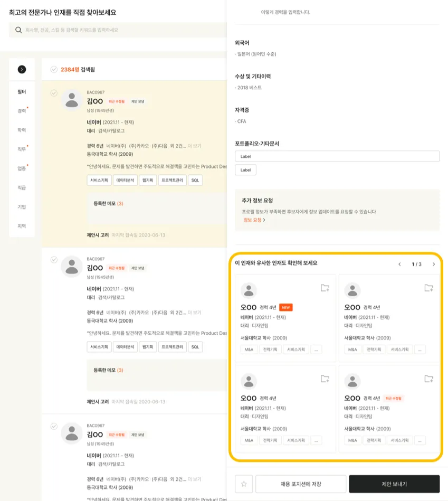The image size is (448, 501).
Task: Click the magnifier search icon
Action: (18, 30)
